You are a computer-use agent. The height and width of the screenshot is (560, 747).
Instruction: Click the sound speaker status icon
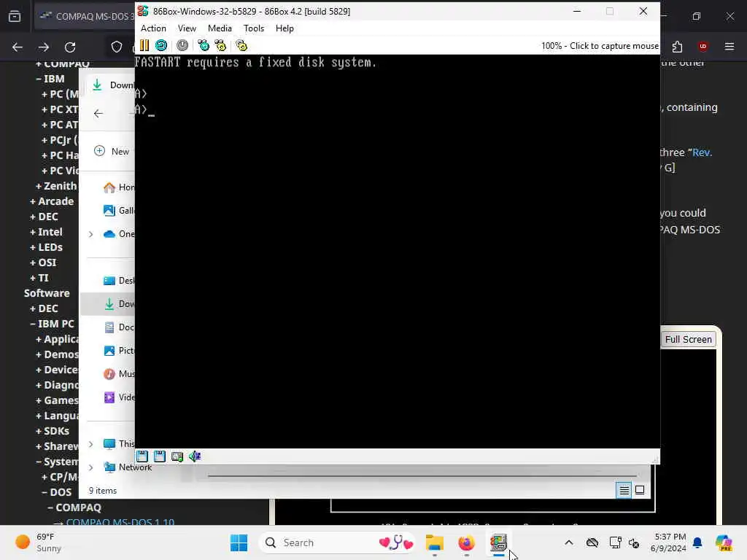click(195, 456)
